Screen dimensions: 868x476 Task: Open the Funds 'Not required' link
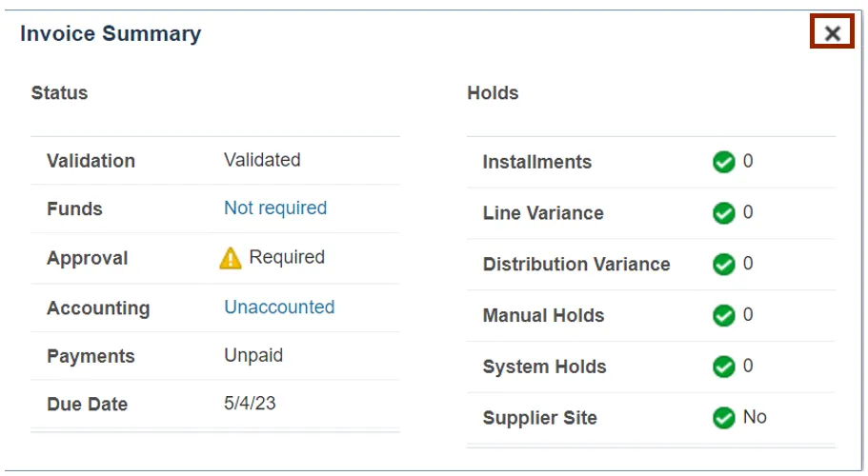coord(275,208)
